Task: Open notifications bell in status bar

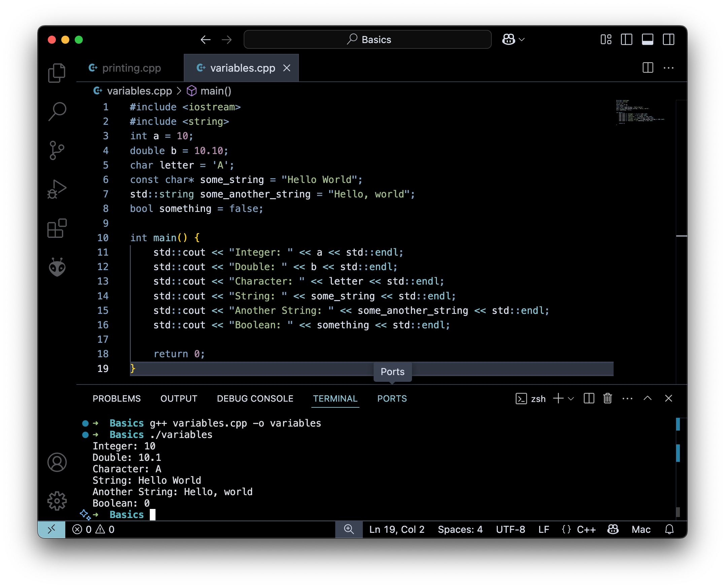Action: pyautogui.click(x=669, y=529)
